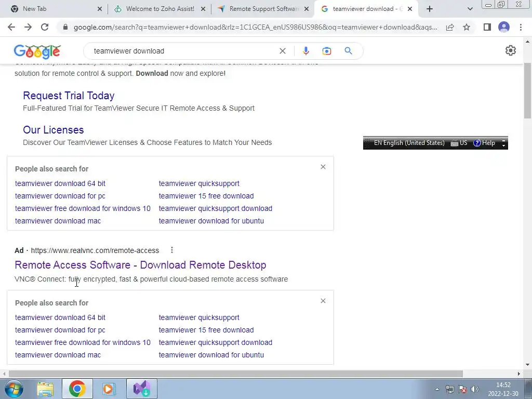Bookmark this page with the star icon
Viewport: 532px width, 399px height.
click(467, 27)
